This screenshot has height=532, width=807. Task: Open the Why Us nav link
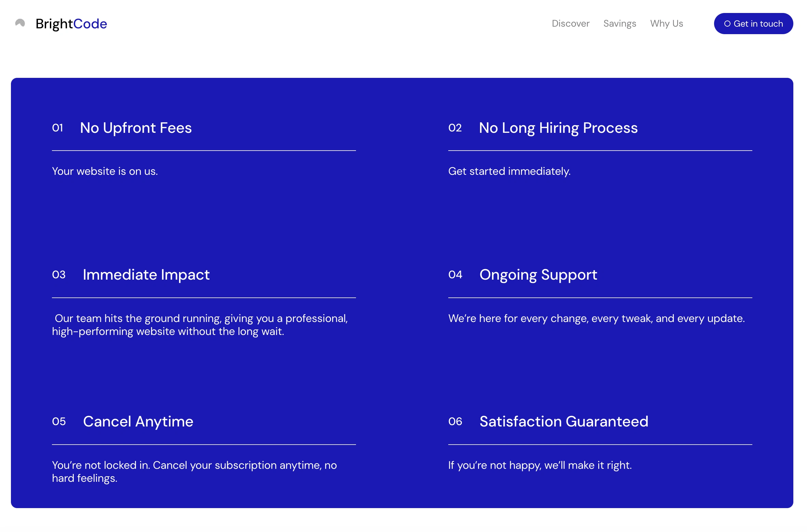point(666,24)
